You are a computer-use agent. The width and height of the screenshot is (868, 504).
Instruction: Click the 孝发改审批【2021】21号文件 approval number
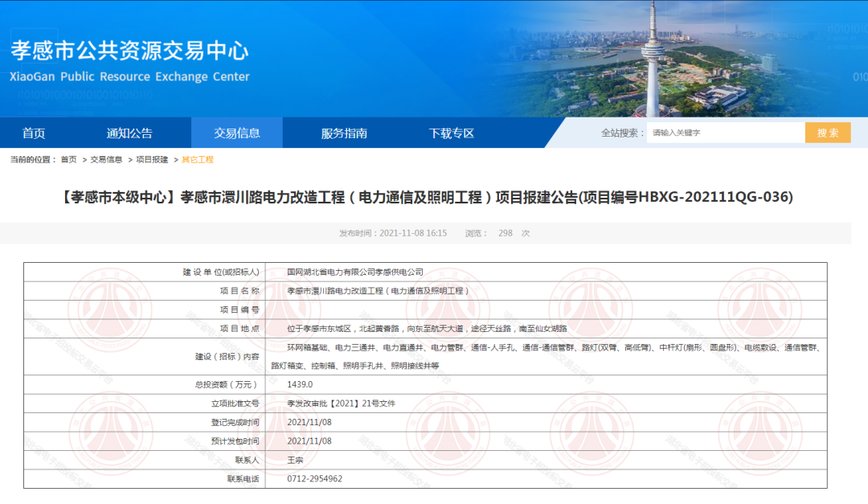point(341,404)
